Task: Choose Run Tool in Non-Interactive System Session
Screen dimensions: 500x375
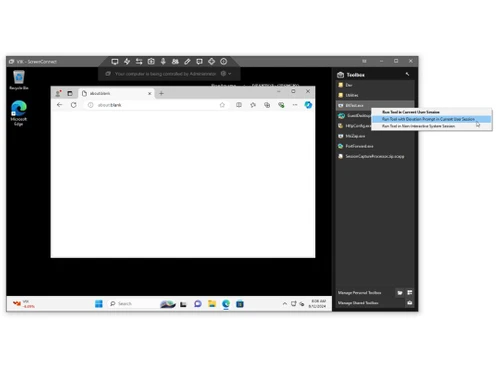Action: pos(432,126)
